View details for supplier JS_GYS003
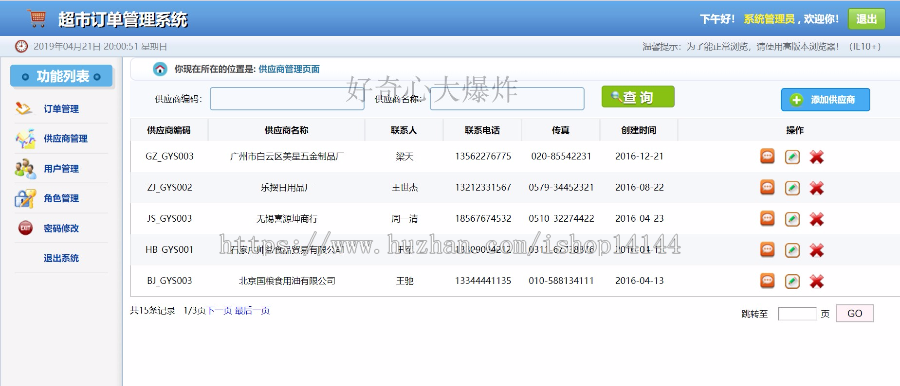The width and height of the screenshot is (900, 386). tap(767, 218)
